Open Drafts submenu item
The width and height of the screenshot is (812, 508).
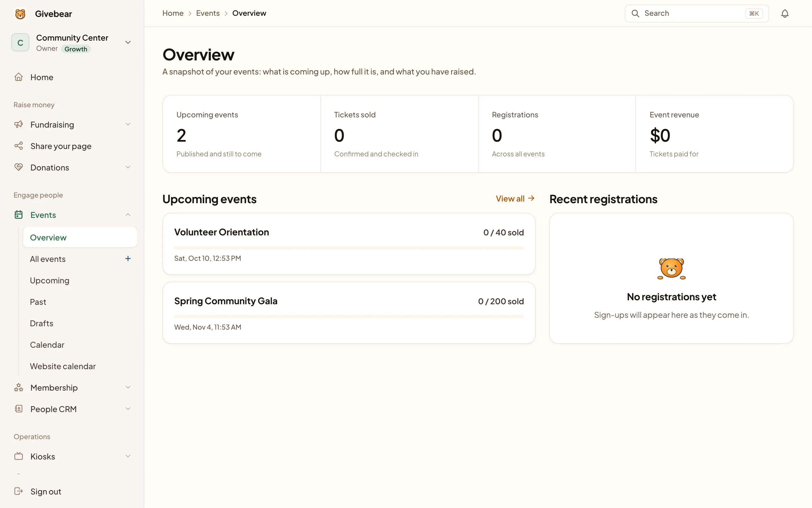(80, 323)
